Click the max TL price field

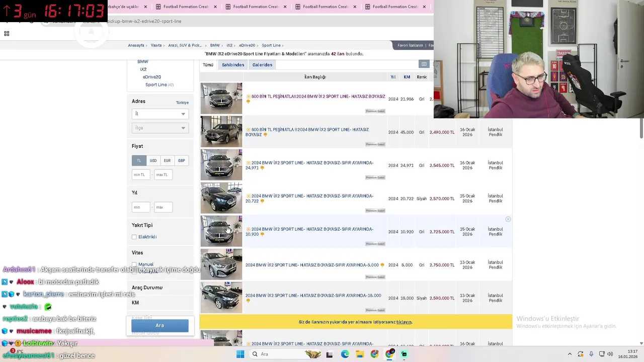pyautogui.click(x=164, y=174)
